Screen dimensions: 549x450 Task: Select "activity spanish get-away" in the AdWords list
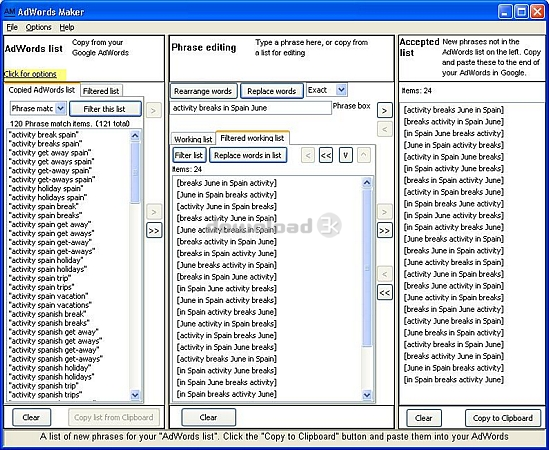pos(54,350)
